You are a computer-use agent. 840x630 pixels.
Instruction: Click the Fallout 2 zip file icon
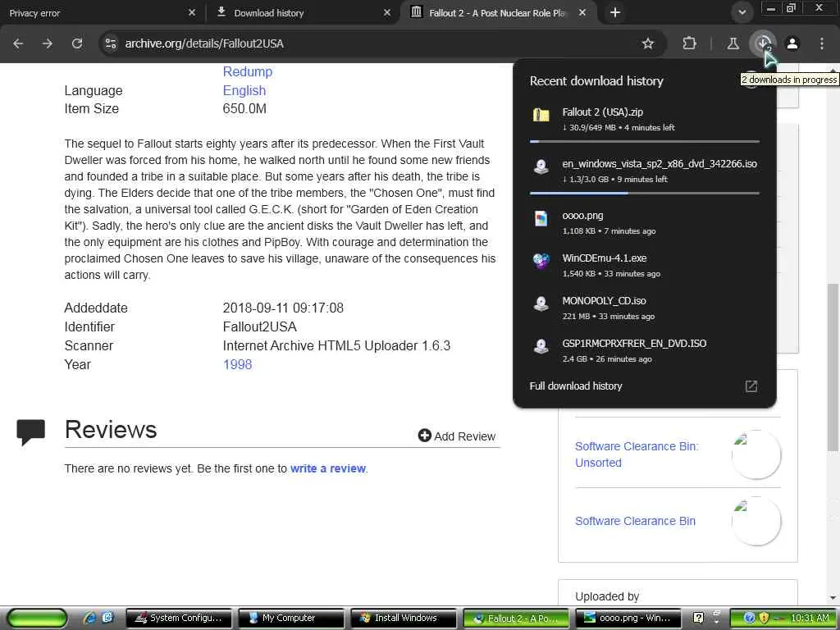pos(541,115)
